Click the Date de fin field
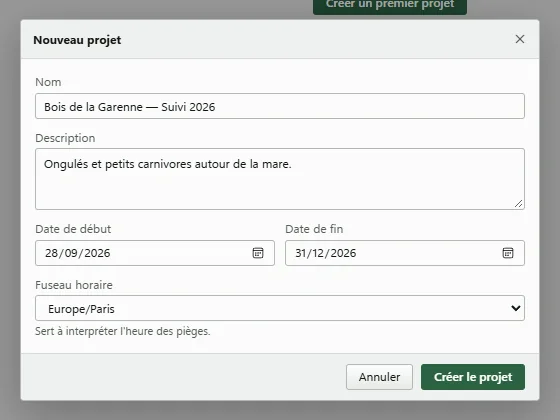 tap(405, 253)
